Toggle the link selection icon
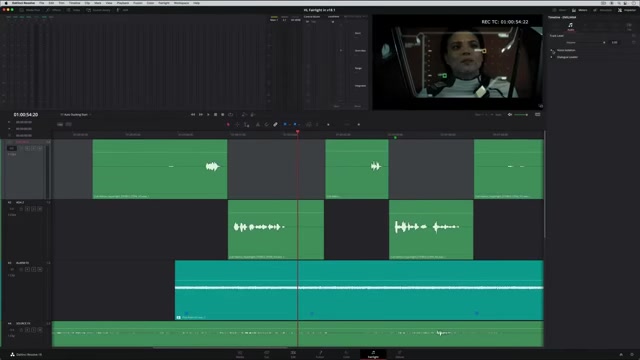 (x=276, y=124)
